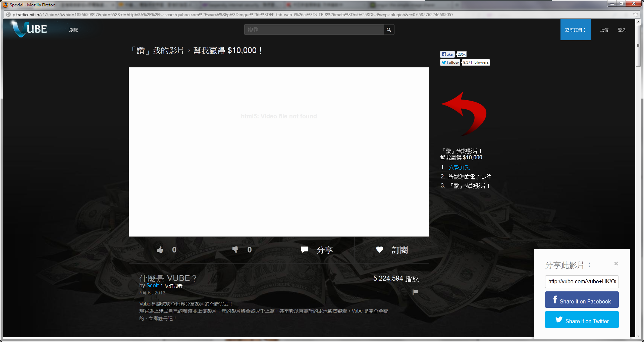Click the thumbs-up like icon
The width and height of the screenshot is (644, 342).
coord(160,250)
